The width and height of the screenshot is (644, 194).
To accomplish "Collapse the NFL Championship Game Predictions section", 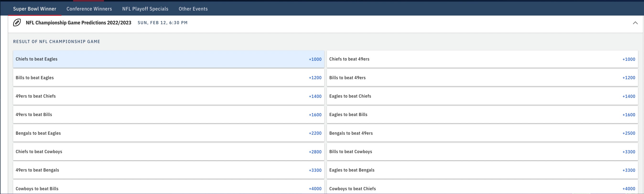I will tap(635, 23).
